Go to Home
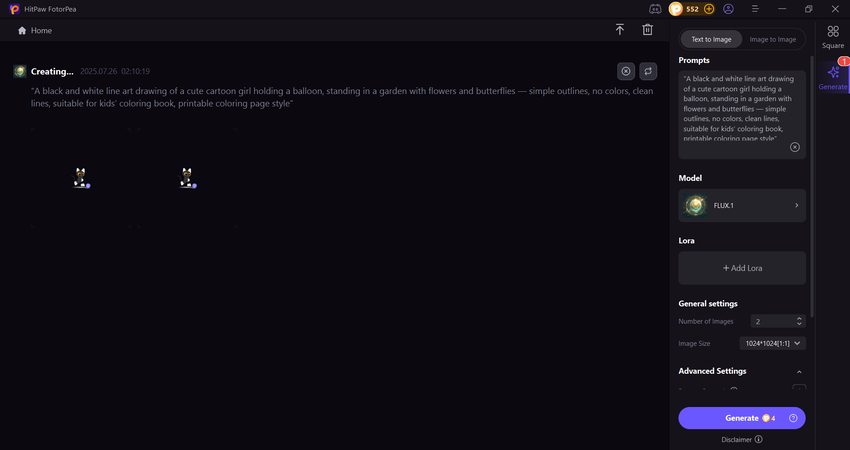 click(x=35, y=30)
